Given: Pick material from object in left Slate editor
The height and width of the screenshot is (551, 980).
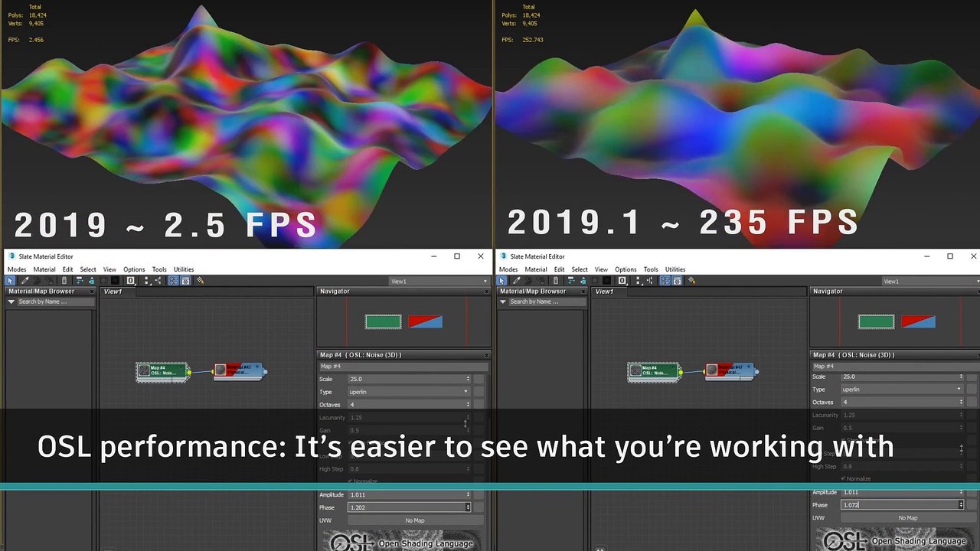Looking at the screenshot, I should pyautogui.click(x=24, y=281).
